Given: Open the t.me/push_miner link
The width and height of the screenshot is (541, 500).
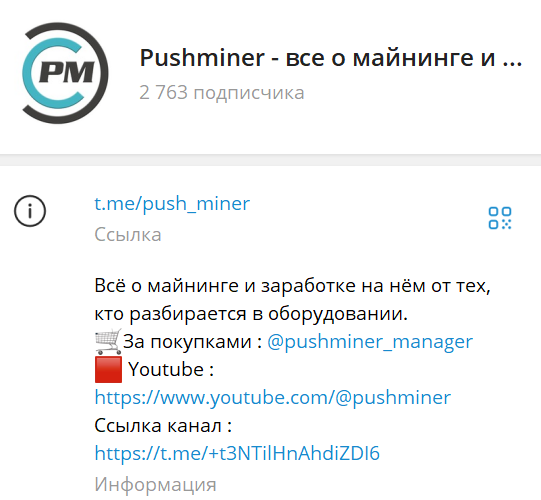Looking at the screenshot, I should [172, 203].
